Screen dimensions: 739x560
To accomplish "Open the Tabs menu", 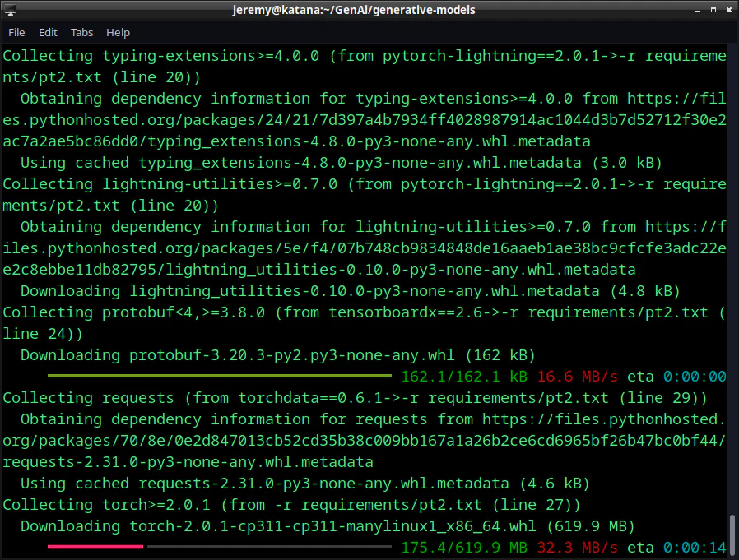I will (81, 33).
